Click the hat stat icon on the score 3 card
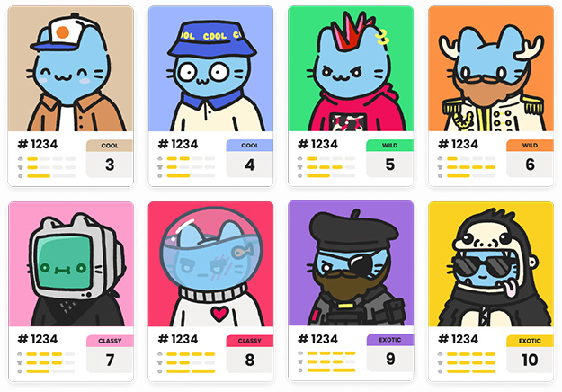562x392 pixels. tap(21, 159)
